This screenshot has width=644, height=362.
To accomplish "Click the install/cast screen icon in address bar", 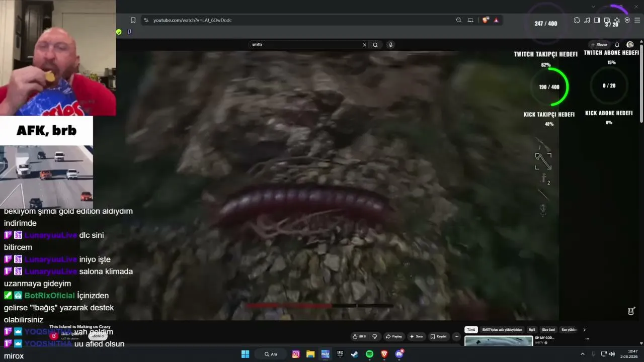I will tap(470, 20).
